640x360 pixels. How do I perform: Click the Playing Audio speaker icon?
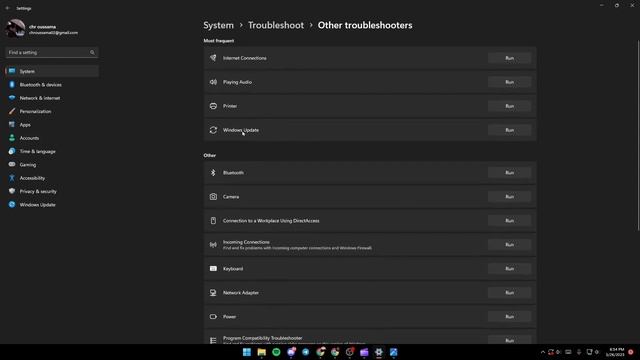pos(213,82)
